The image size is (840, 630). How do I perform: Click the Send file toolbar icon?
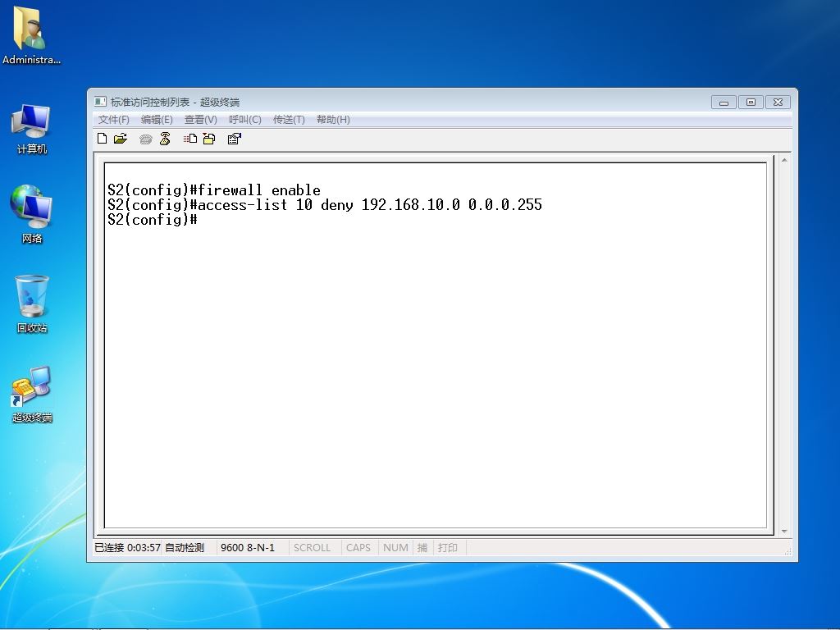190,139
